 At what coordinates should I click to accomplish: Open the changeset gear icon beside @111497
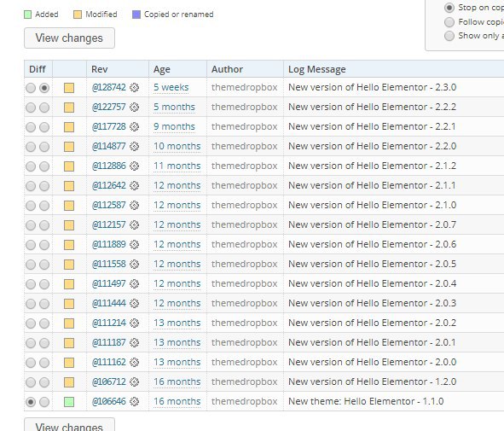coord(135,283)
